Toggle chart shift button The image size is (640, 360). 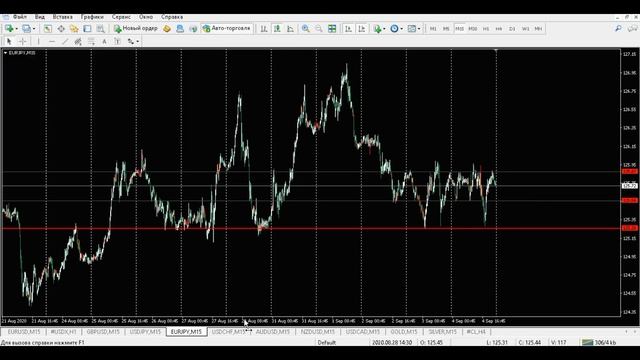pyautogui.click(x=361, y=29)
